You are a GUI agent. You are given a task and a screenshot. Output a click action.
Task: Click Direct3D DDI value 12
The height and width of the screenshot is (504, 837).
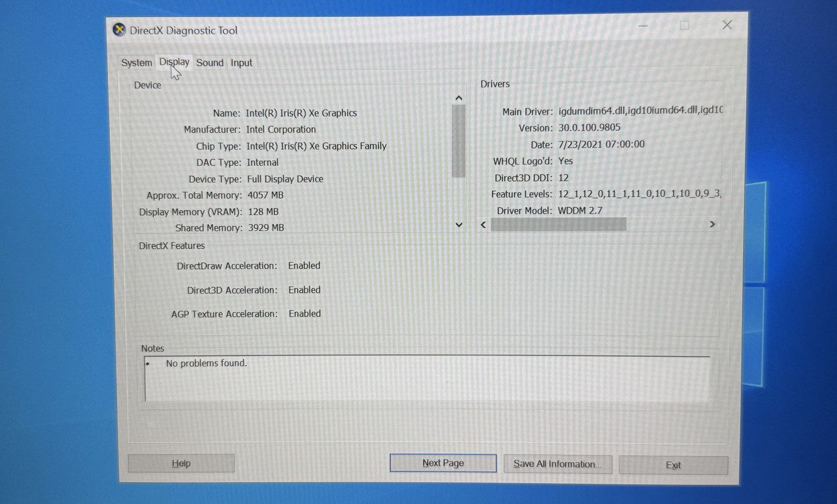click(x=564, y=178)
